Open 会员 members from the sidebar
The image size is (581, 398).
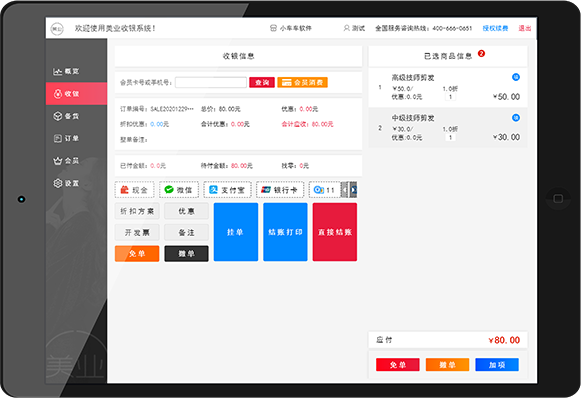click(x=76, y=161)
